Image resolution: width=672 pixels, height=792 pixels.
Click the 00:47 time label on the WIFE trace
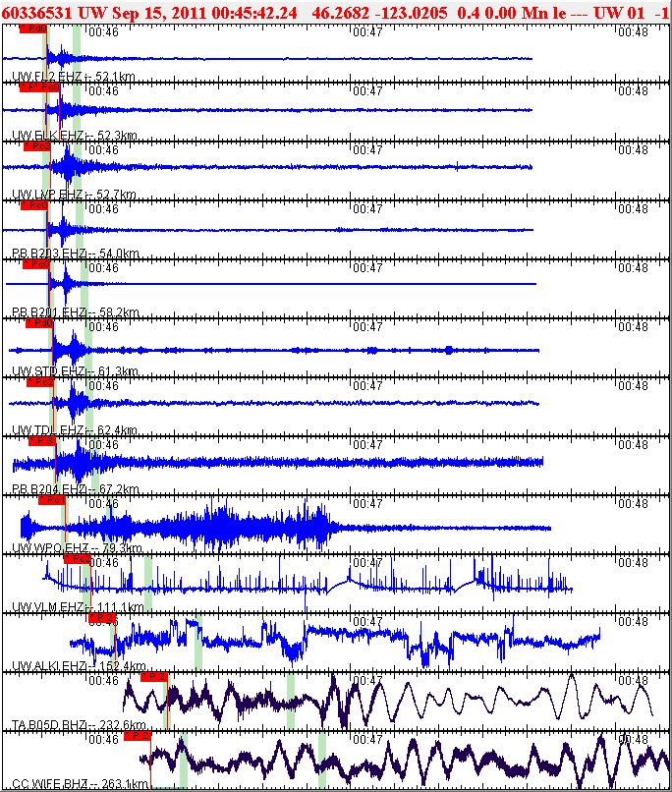(x=367, y=740)
